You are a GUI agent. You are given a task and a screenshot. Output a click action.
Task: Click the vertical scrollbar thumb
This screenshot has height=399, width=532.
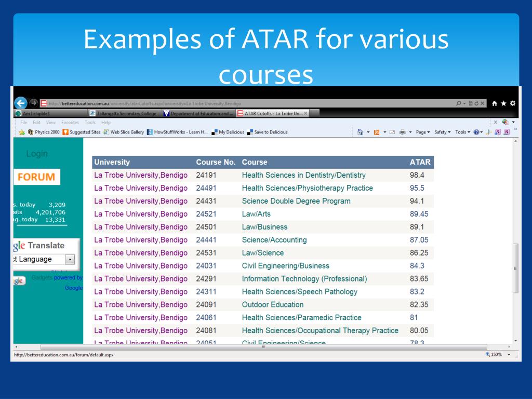tap(515, 268)
